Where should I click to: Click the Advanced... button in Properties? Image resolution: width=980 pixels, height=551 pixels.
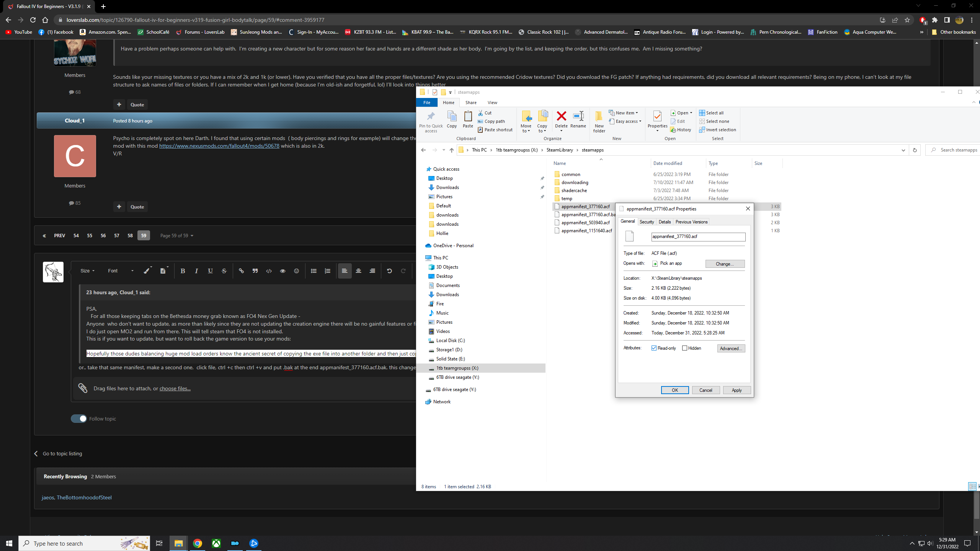pos(731,349)
